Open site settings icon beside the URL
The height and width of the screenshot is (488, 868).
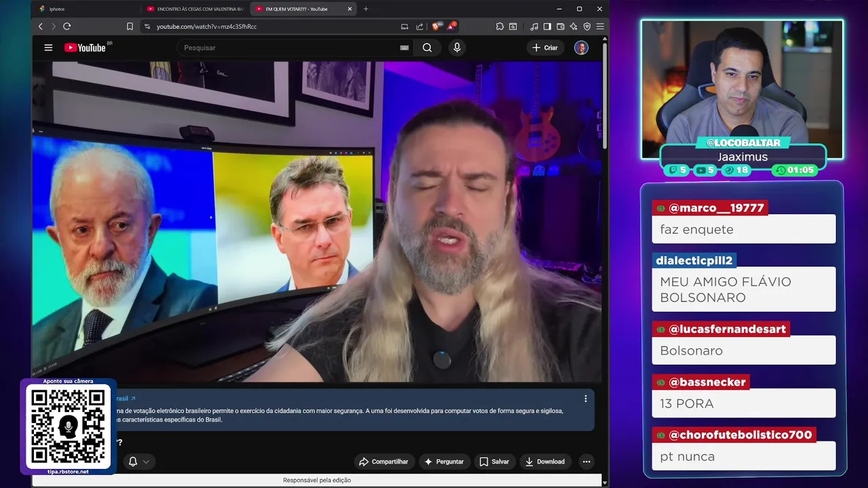pos(146,26)
